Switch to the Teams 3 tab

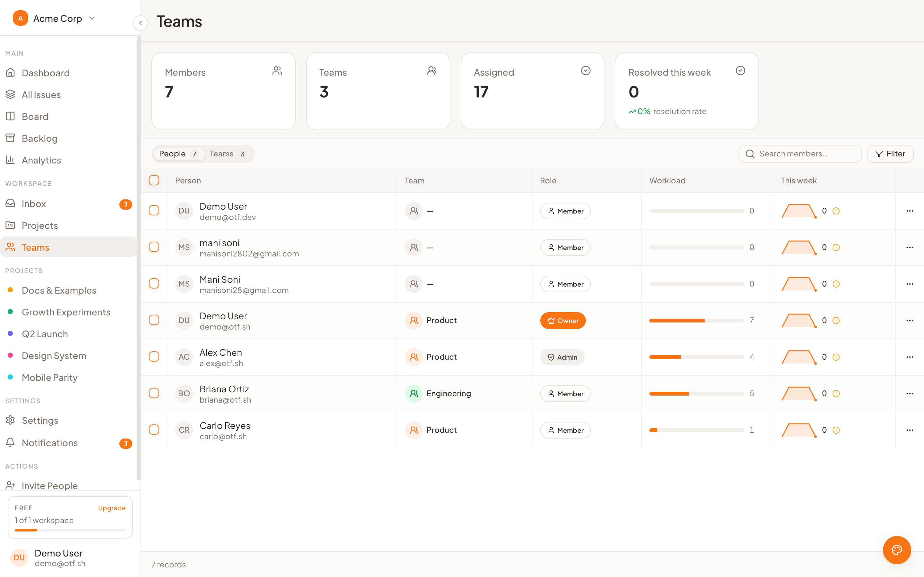coord(227,154)
